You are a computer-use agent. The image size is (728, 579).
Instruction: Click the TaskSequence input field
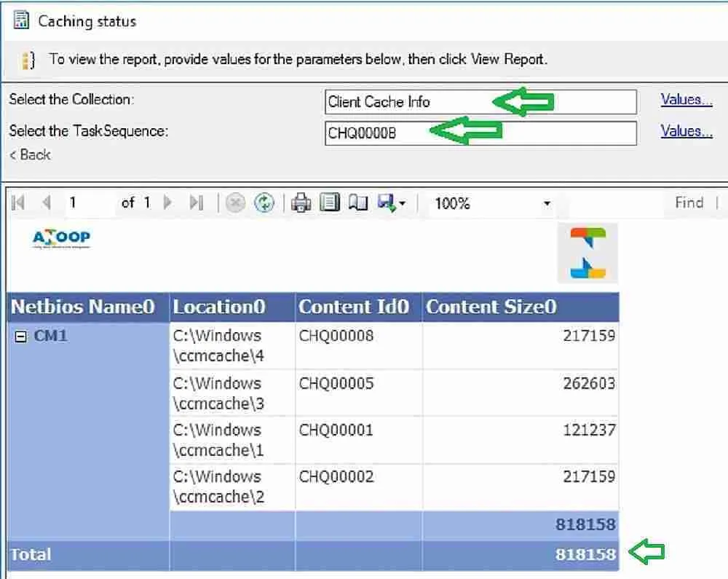click(480, 133)
